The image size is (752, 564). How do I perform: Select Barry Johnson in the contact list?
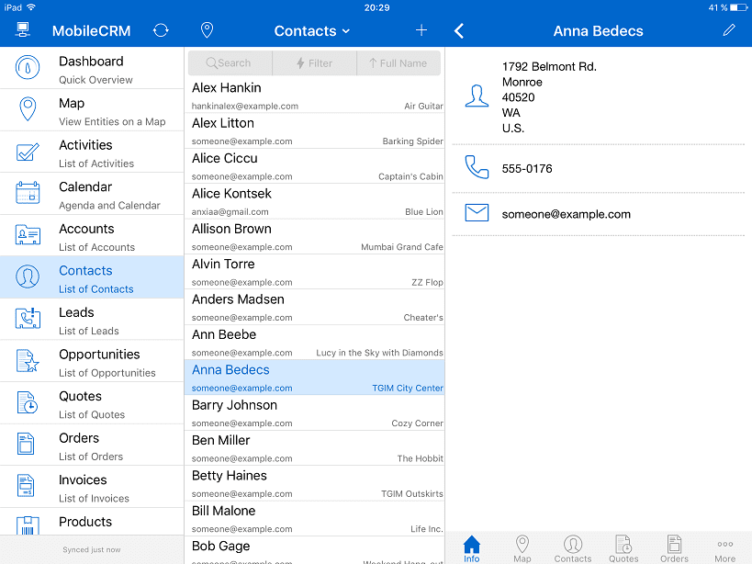tap(315, 412)
